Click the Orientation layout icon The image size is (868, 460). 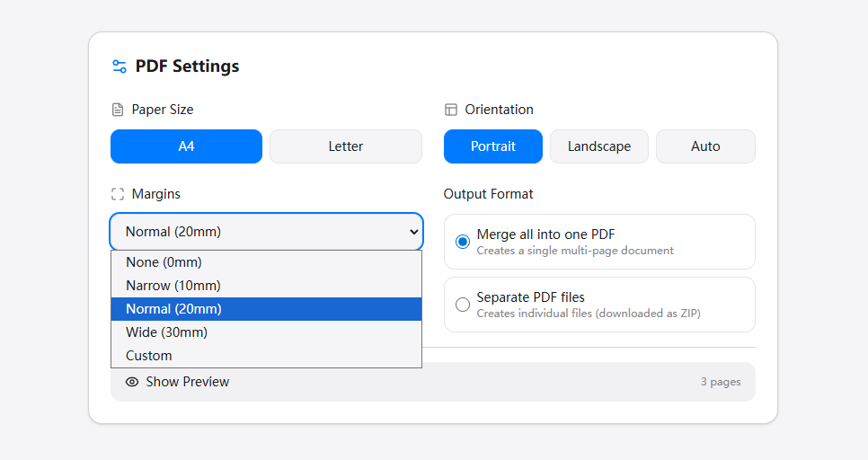pos(451,110)
